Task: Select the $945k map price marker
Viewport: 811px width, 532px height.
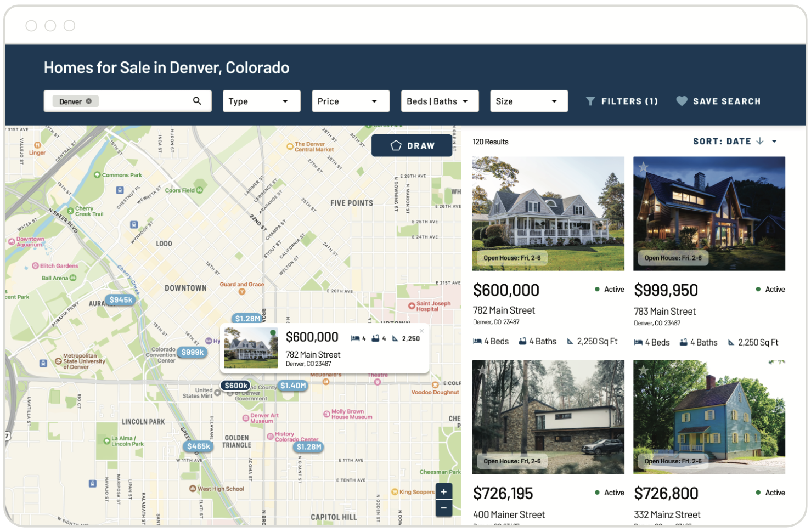Action: 121,300
